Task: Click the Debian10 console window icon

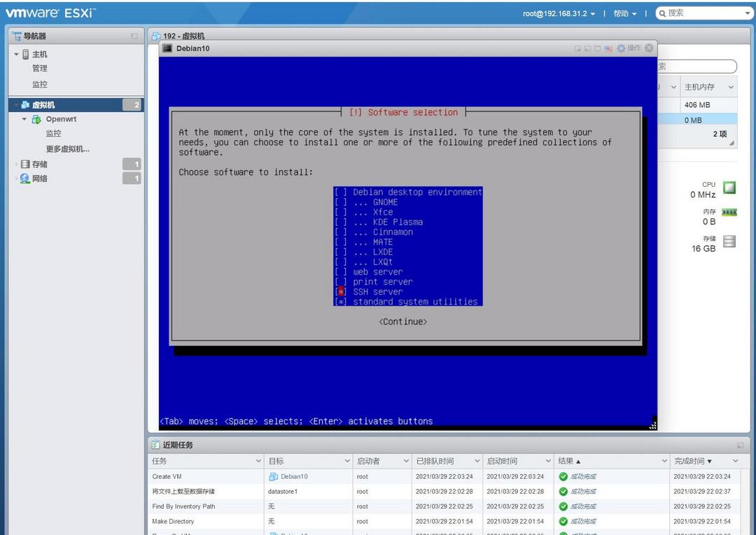Action: tap(167, 48)
